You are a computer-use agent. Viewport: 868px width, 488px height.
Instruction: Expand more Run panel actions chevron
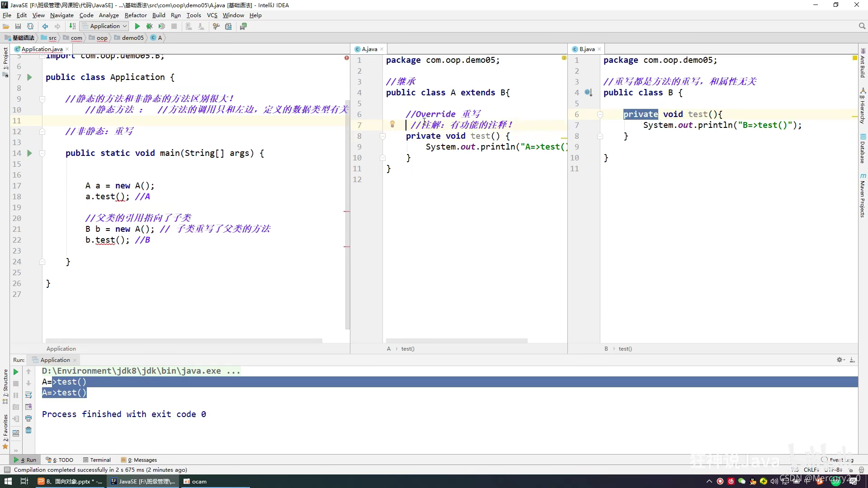tap(16, 450)
